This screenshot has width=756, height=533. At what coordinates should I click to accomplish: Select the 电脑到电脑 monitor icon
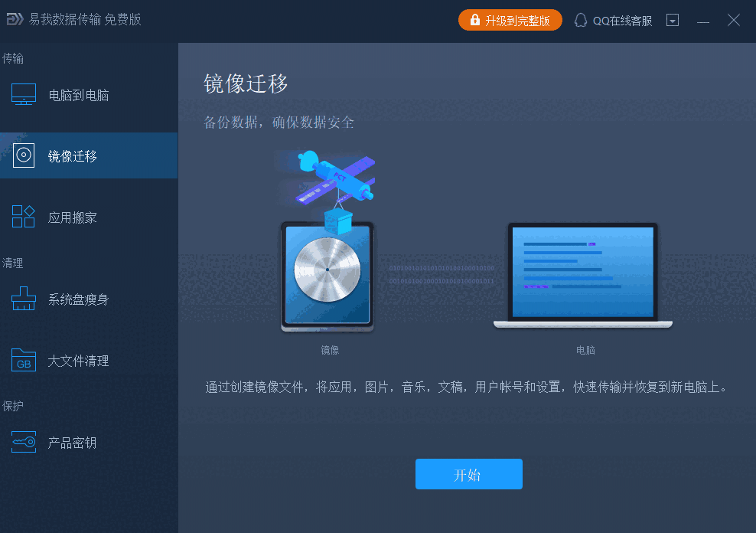click(x=23, y=93)
